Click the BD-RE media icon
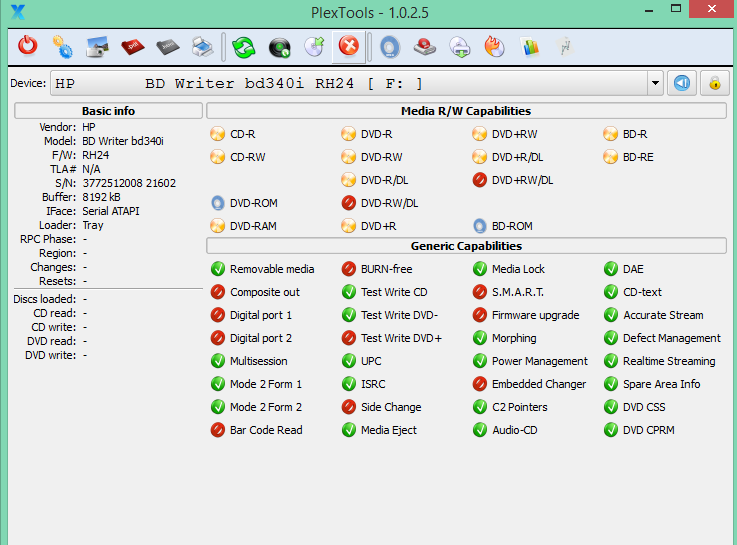737x545 pixels. [x=611, y=157]
